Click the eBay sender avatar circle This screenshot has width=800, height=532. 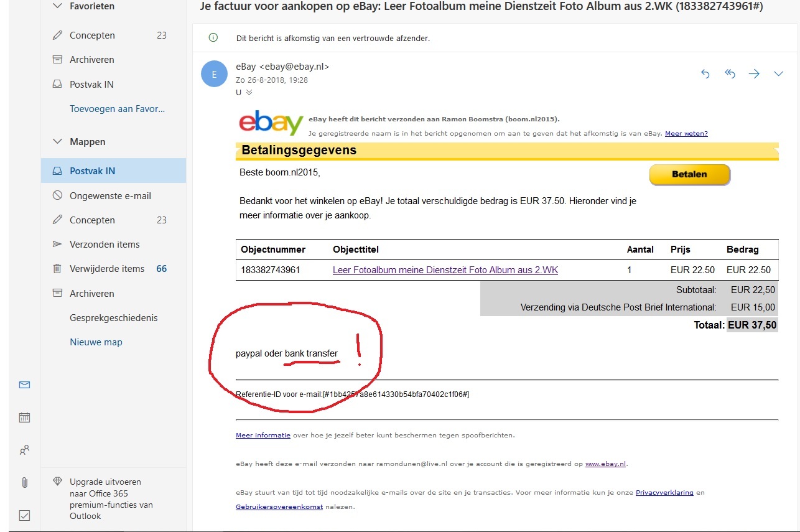pos(214,74)
